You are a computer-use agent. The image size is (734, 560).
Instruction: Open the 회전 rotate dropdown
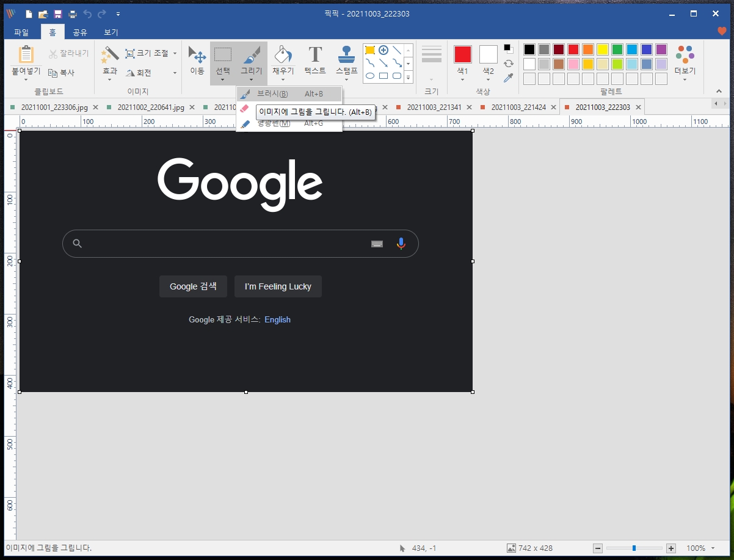click(175, 73)
